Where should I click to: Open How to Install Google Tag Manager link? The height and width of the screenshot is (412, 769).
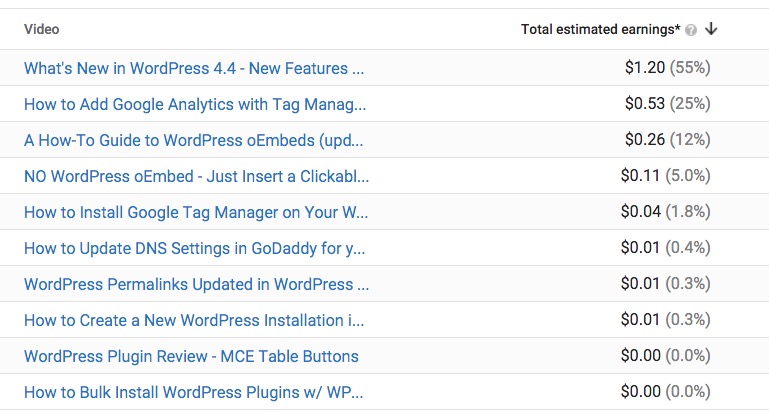point(196,212)
